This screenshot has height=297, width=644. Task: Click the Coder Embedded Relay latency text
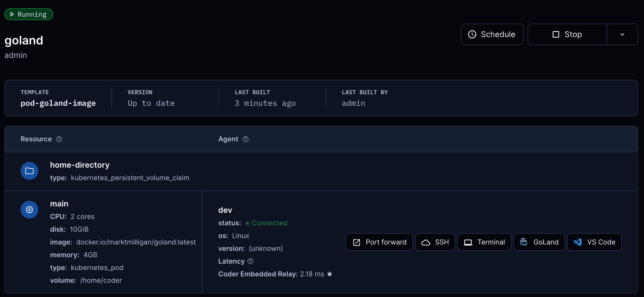point(271,274)
